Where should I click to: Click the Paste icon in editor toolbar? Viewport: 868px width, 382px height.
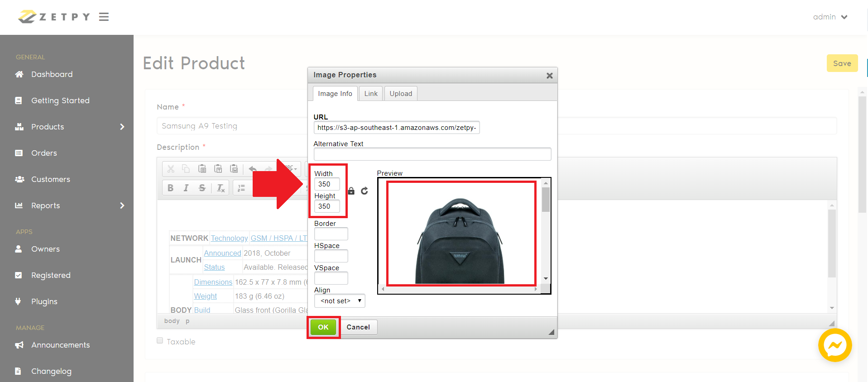202,169
